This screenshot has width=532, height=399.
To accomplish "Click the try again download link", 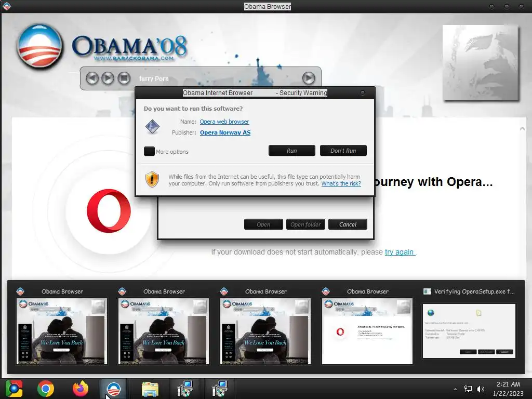I will [400, 252].
